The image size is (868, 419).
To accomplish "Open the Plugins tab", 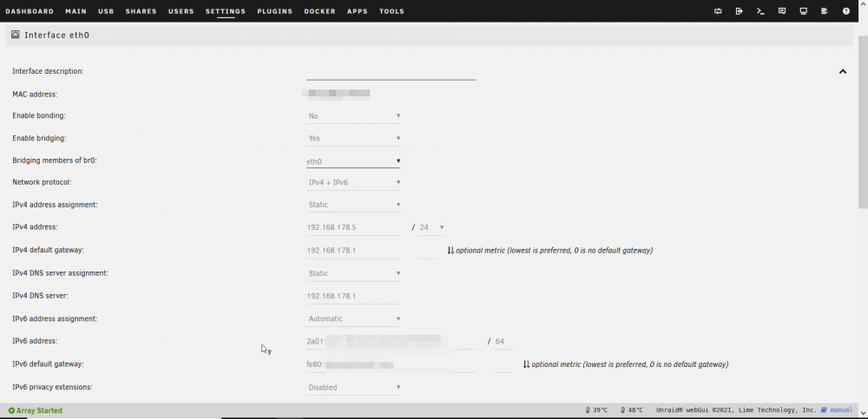I will point(274,11).
